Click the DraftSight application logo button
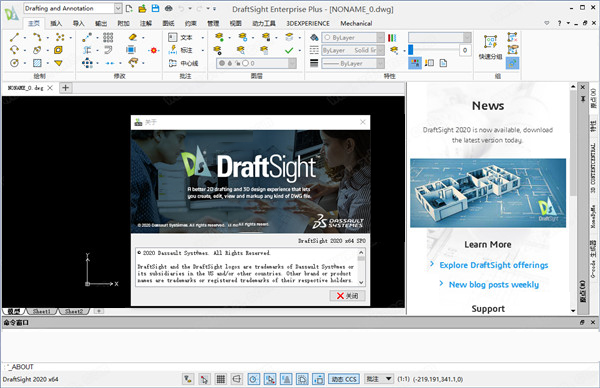The image size is (600, 388). point(11,14)
